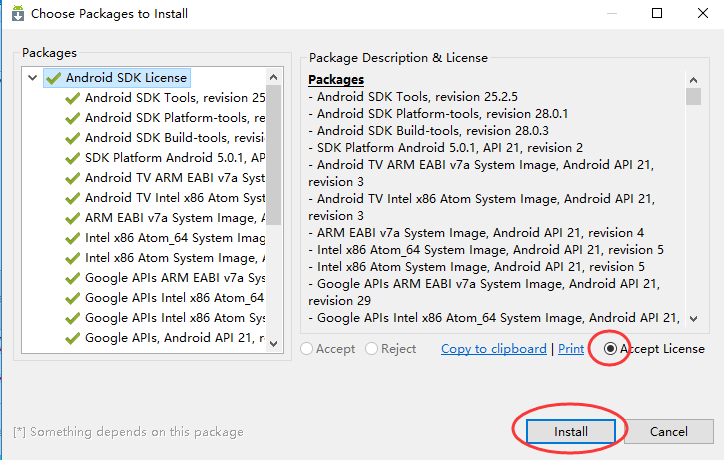Click checkmark icon beside SDK Platform Android 5.0.1
The height and width of the screenshot is (460, 724).
point(73,158)
